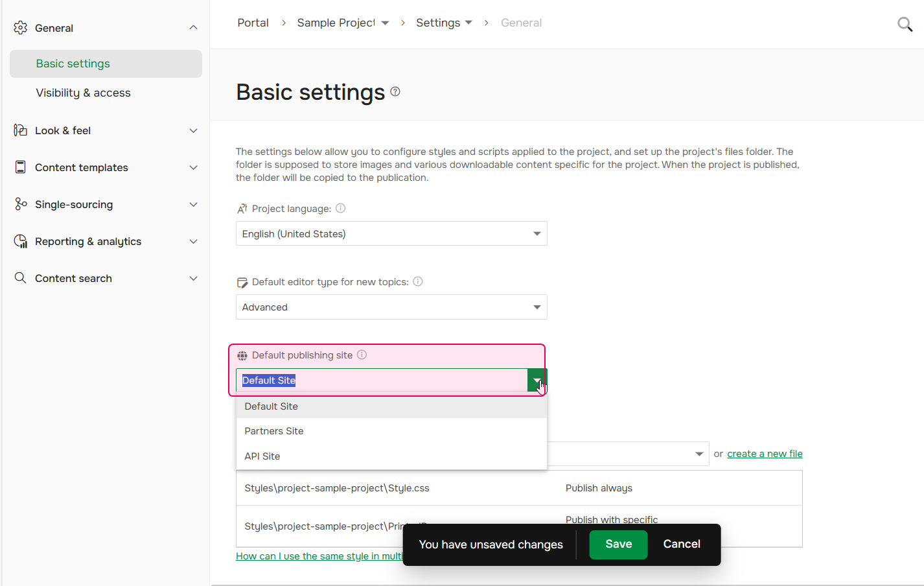Expand the Single-sourcing section chevron
This screenshot has height=586, width=924.
click(193, 204)
